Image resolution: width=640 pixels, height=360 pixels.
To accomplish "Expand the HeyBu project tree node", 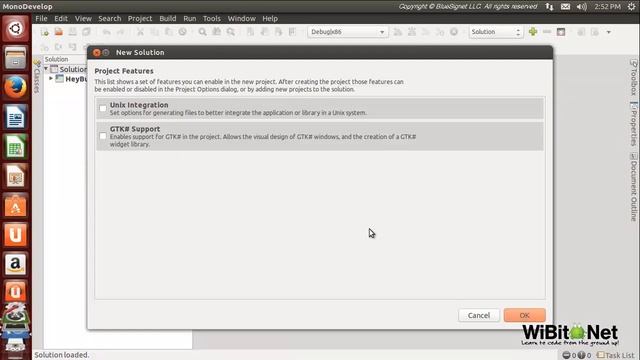I will 51,78.
